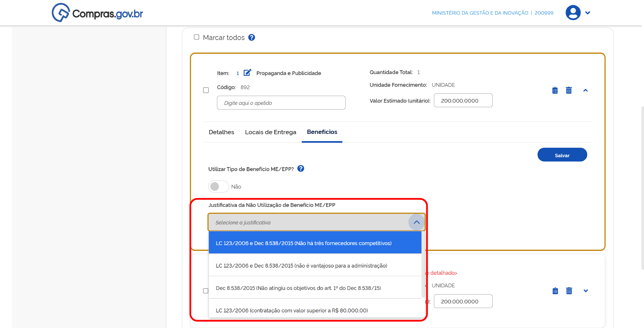Open the Locais de Entrega tab
Image resolution: width=644 pixels, height=328 pixels.
tap(271, 132)
